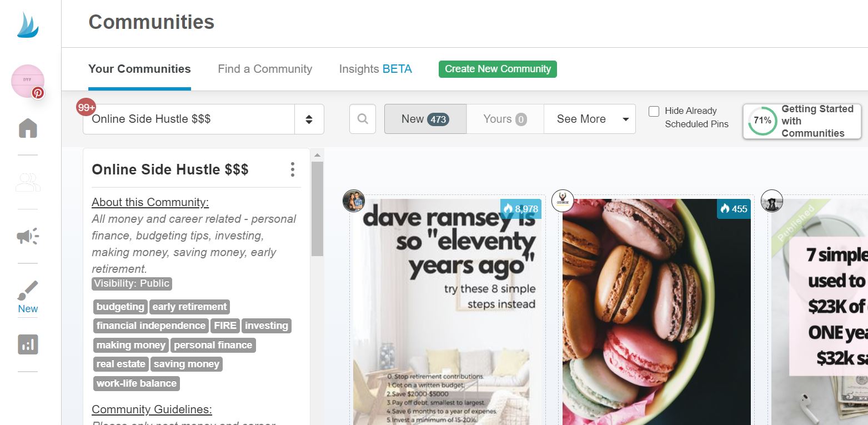
Task: Click Create New Community button
Action: click(498, 69)
